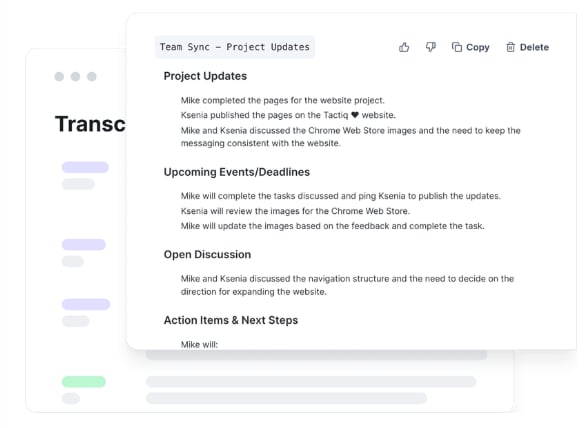
Task: Select the Team Sync – Project Updates title
Action: (x=235, y=47)
